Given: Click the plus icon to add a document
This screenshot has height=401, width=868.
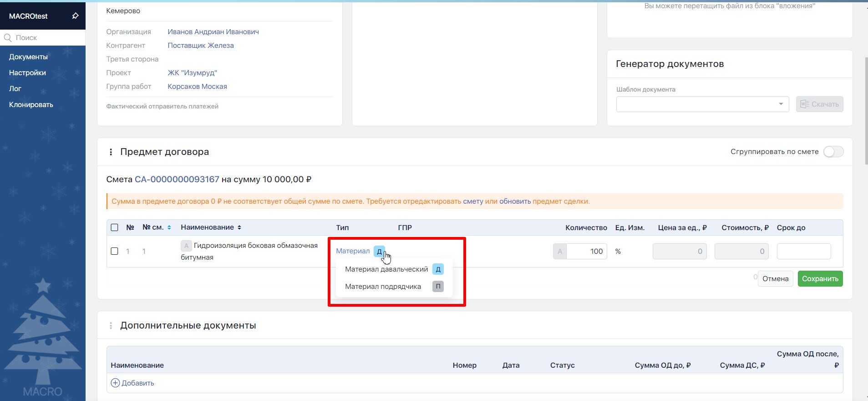Looking at the screenshot, I should (x=115, y=383).
